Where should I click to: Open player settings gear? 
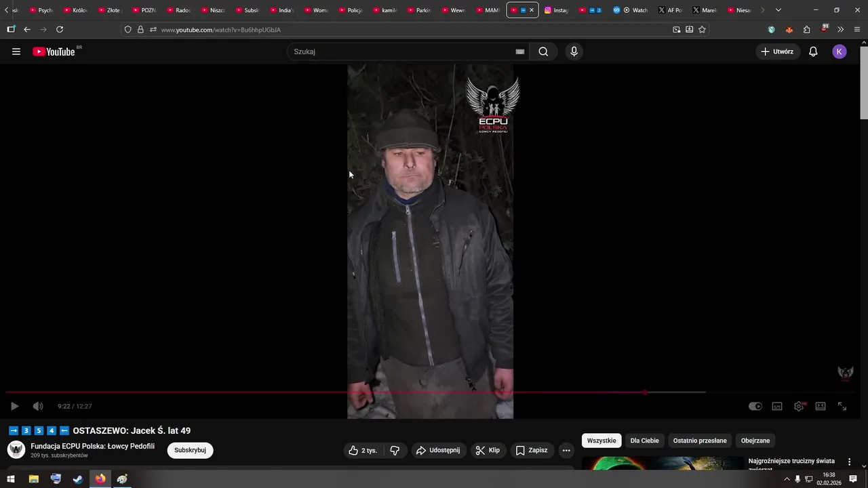click(x=799, y=406)
